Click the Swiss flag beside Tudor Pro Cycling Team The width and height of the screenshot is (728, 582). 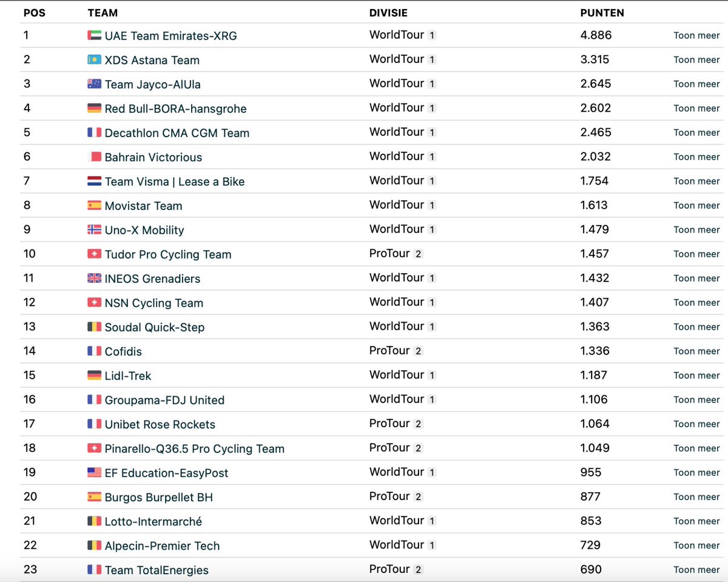point(94,254)
